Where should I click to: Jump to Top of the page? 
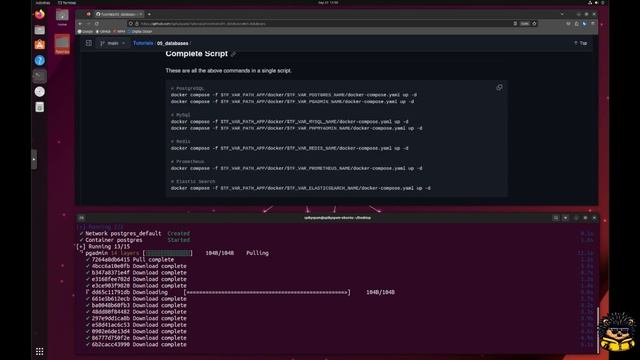click(x=580, y=43)
